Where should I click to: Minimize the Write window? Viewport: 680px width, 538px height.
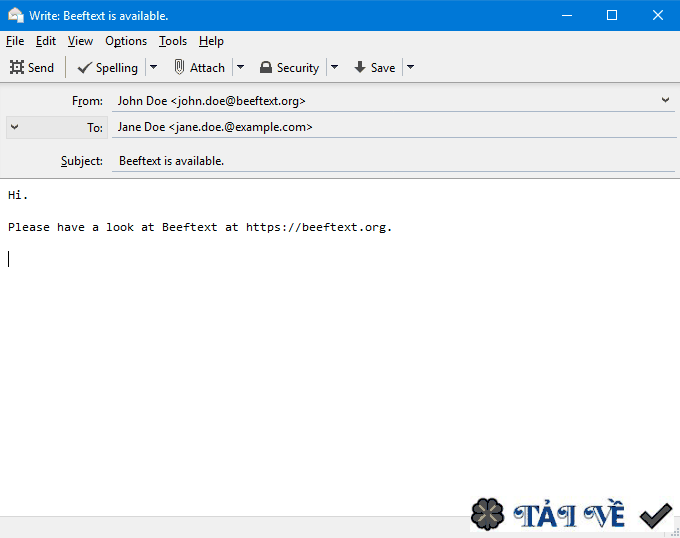coord(567,15)
